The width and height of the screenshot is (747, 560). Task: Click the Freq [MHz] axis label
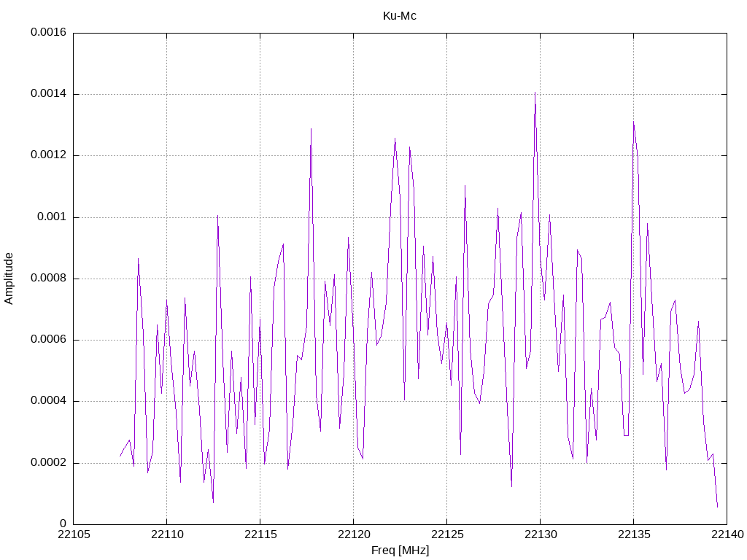point(400,550)
